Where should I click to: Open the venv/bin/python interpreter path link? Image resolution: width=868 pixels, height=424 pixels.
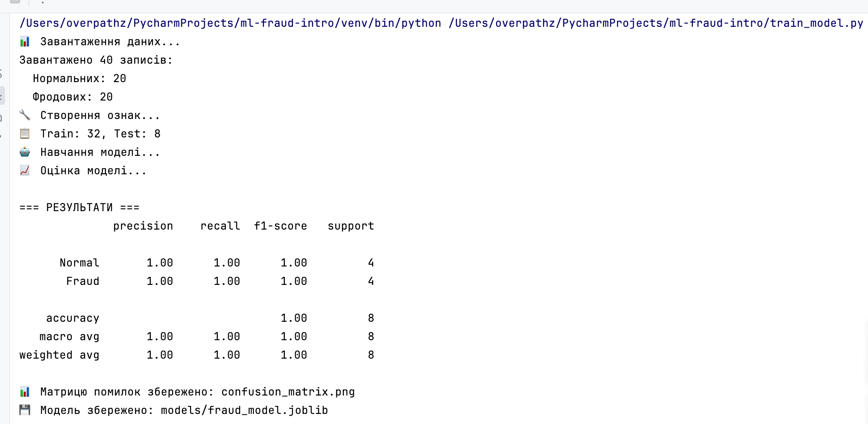[x=230, y=23]
